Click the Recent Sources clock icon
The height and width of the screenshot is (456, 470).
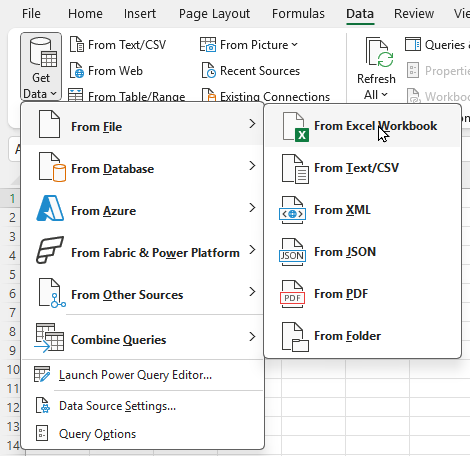[209, 70]
